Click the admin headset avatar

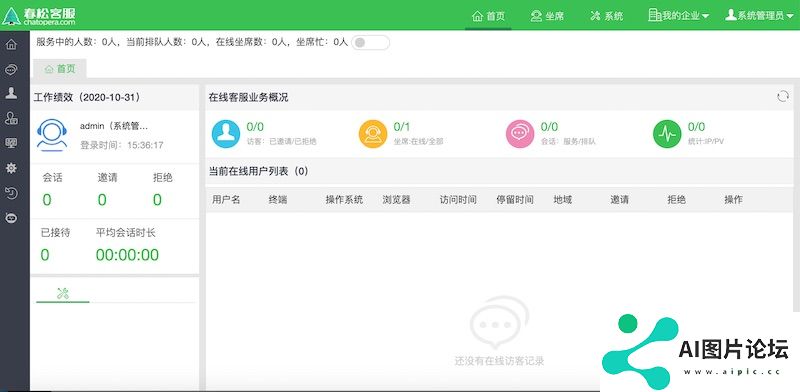pyautogui.click(x=52, y=135)
